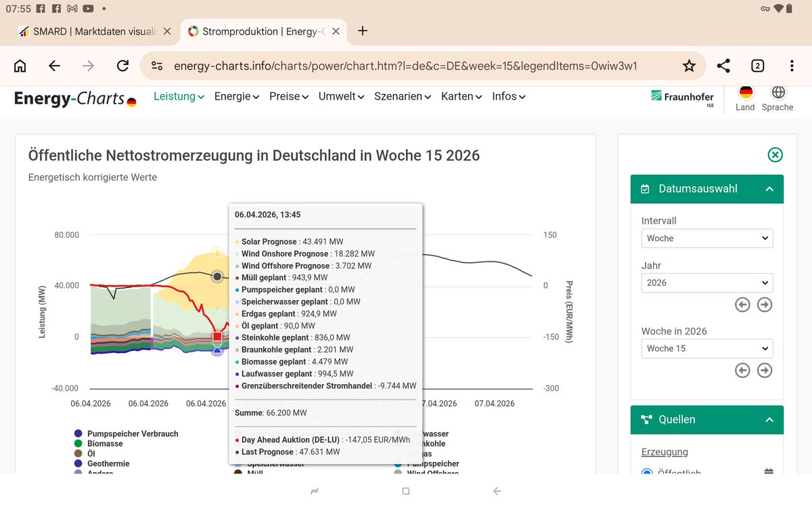This screenshot has width=812, height=508.
Task: Open Land country selector flag
Action: pyautogui.click(x=745, y=92)
